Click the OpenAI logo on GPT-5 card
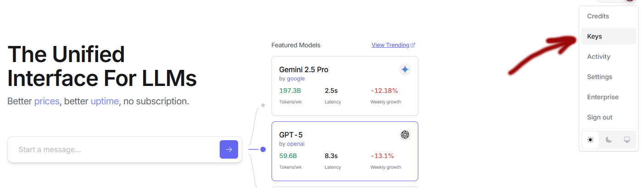 405,135
